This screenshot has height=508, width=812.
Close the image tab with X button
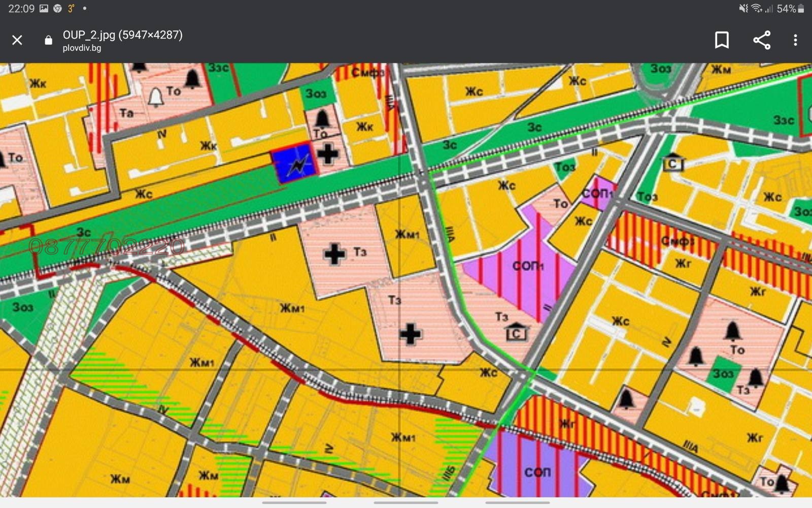coord(17,40)
